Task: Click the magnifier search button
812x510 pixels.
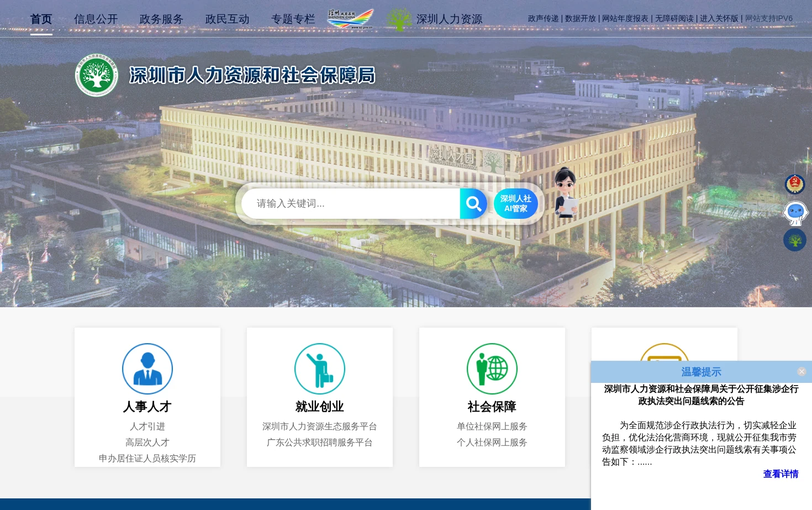Action: click(473, 204)
